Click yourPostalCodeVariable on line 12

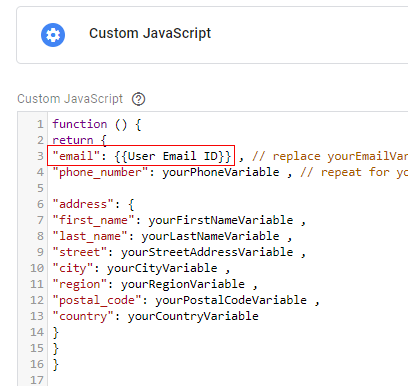tap(231, 300)
